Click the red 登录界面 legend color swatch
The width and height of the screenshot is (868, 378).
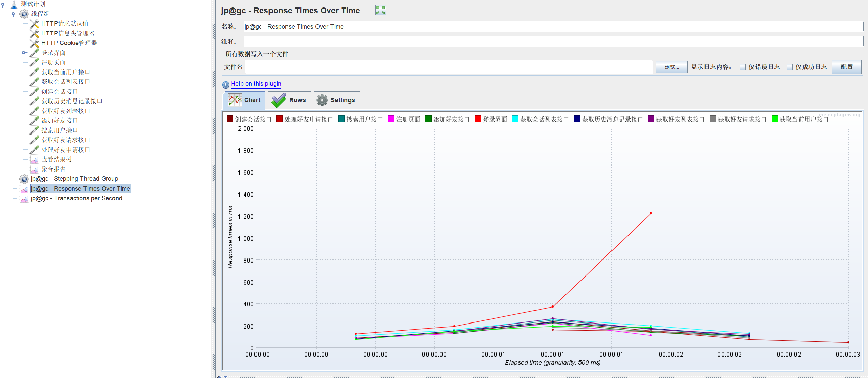[x=478, y=119]
